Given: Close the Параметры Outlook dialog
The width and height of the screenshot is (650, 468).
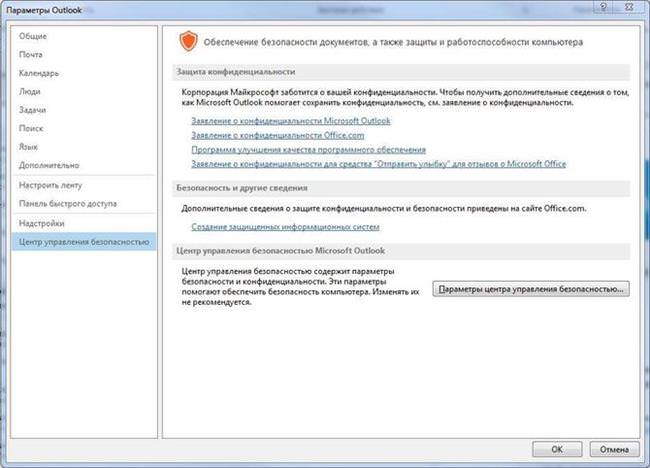Looking at the screenshot, I should pyautogui.click(x=629, y=7).
